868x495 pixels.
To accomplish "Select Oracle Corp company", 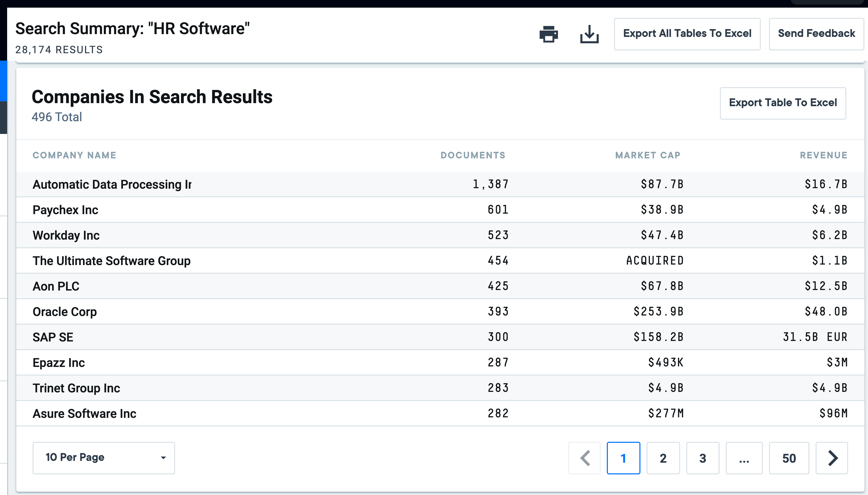I will pyautogui.click(x=65, y=312).
